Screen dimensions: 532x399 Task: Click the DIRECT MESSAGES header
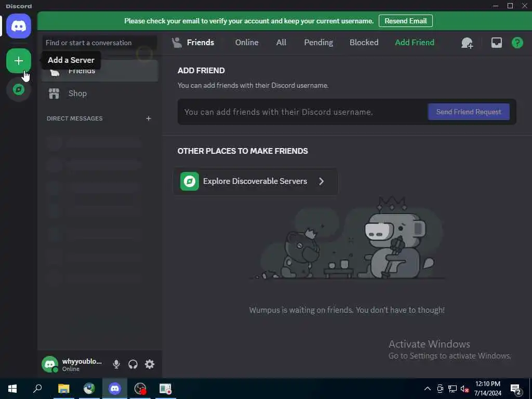[x=75, y=118]
